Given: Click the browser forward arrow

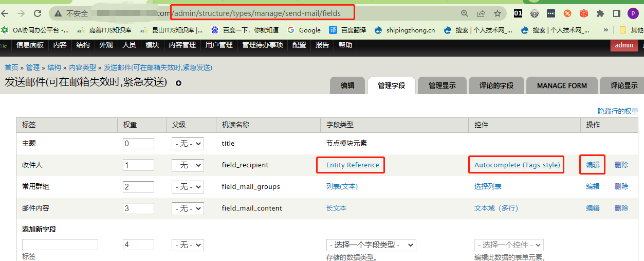Looking at the screenshot, I should pyautogui.click(x=21, y=13).
